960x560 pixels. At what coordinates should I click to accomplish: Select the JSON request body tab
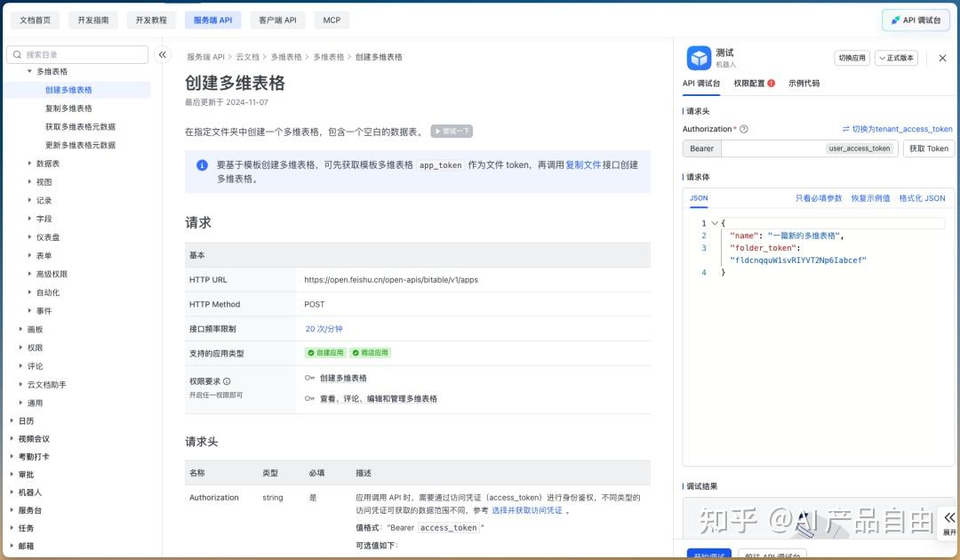pos(699,198)
